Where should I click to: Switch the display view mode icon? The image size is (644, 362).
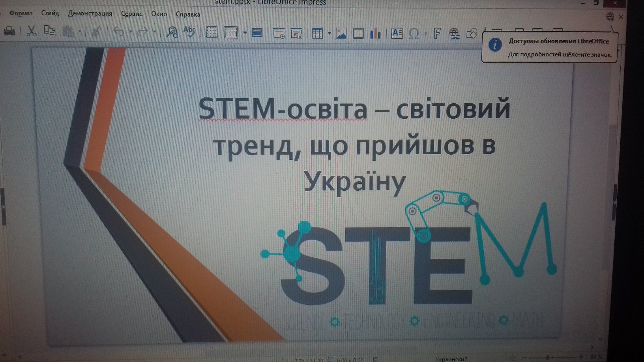231,32
